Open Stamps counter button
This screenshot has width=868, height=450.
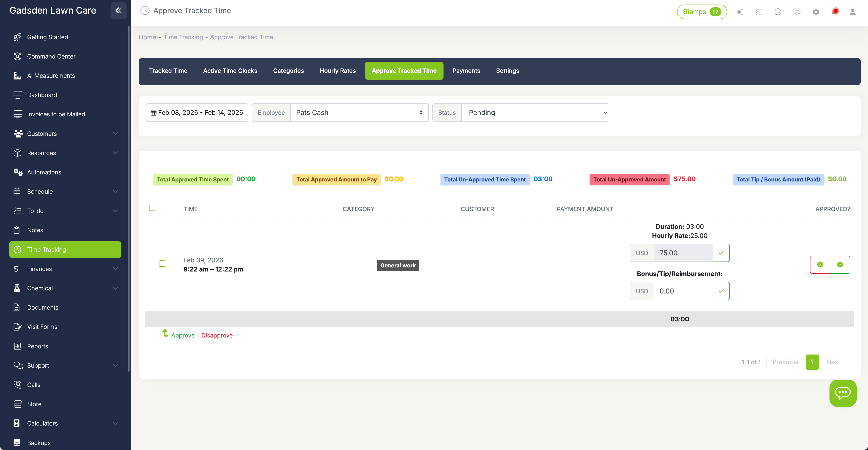pyautogui.click(x=702, y=12)
